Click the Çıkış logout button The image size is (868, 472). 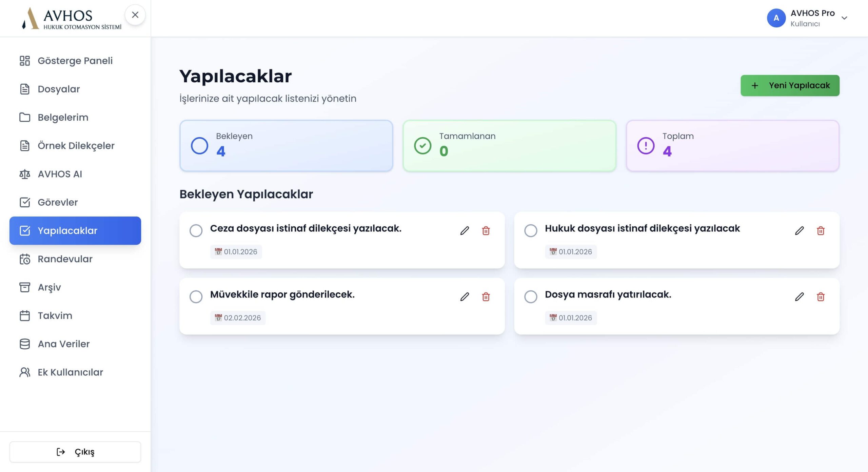pos(75,452)
